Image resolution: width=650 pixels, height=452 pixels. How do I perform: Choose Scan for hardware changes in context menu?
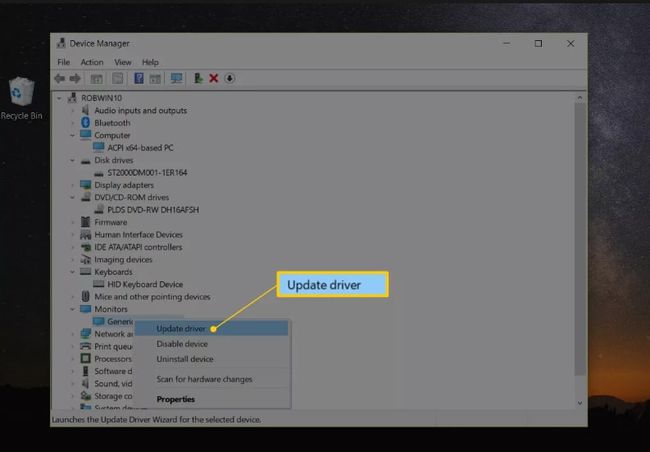point(211,379)
